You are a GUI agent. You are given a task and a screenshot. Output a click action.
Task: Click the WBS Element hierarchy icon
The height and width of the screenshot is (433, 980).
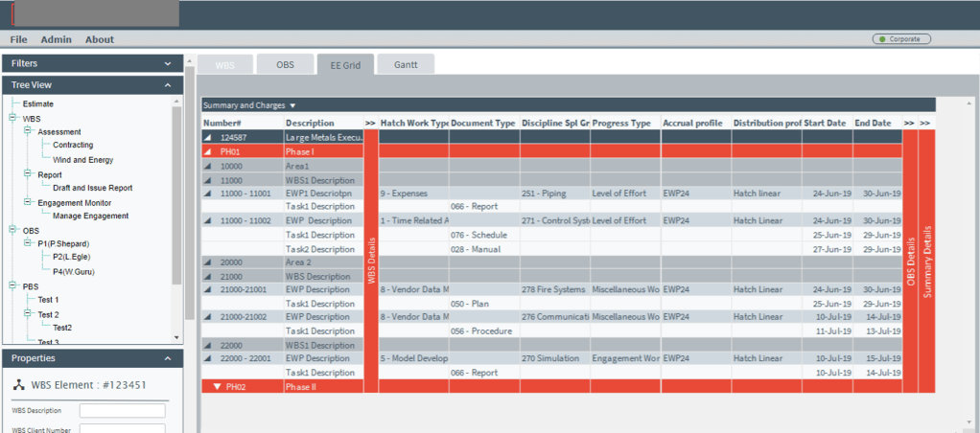tap(19, 385)
